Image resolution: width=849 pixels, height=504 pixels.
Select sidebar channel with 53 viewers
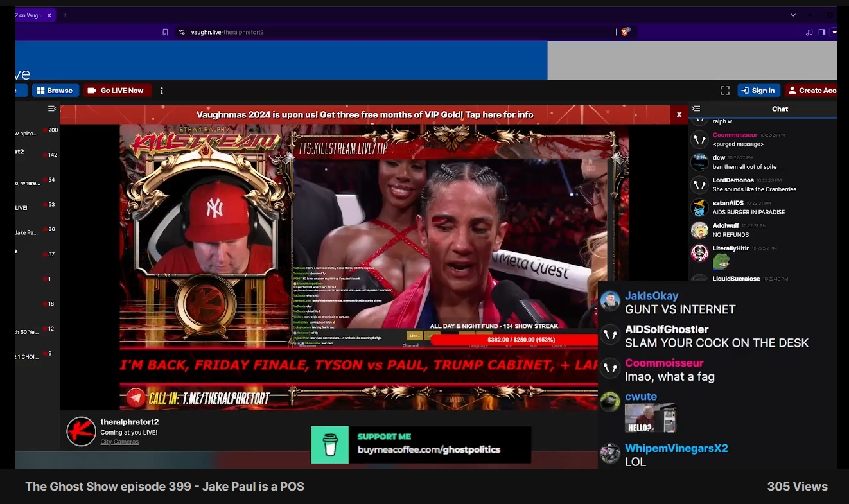point(37,205)
